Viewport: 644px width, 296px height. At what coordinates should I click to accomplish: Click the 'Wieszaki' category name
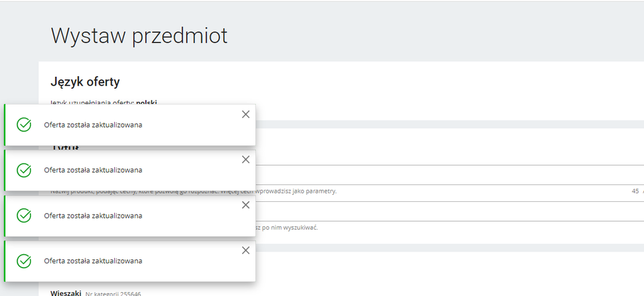(66, 293)
